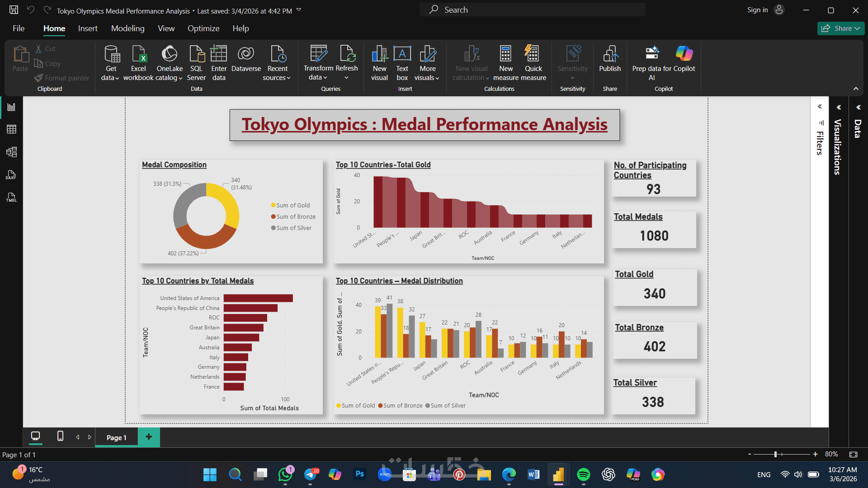Image resolution: width=868 pixels, height=488 pixels.
Task: Click the Share button
Action: click(840, 28)
